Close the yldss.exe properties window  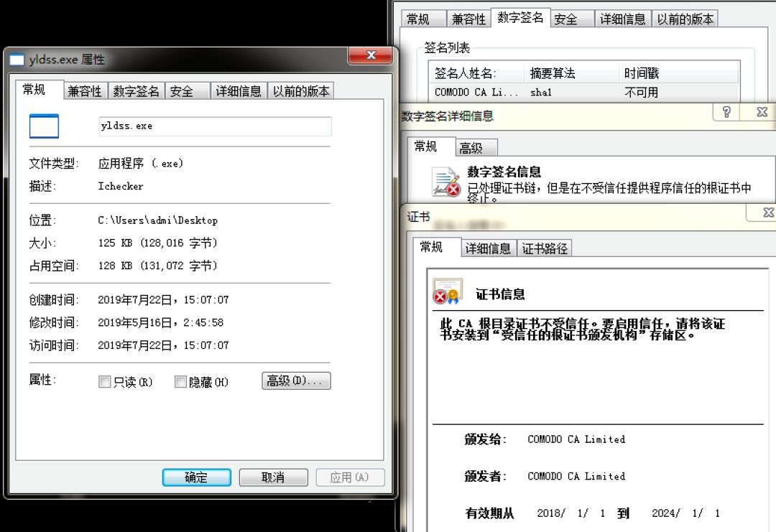(x=371, y=56)
